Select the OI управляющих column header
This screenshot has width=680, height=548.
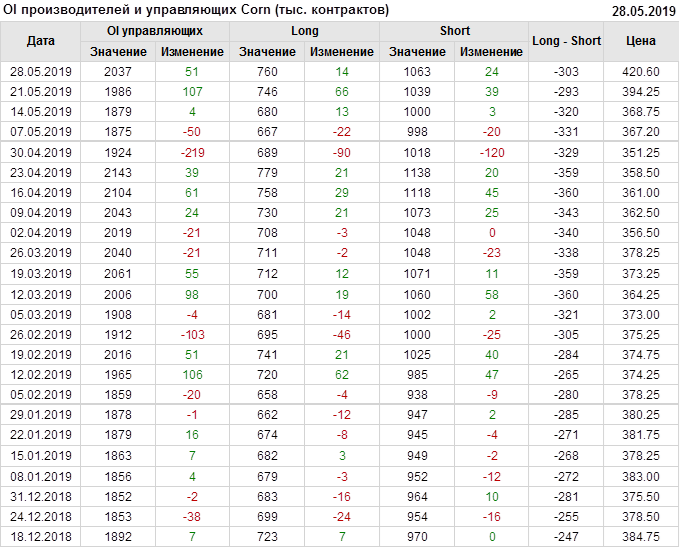(155, 31)
